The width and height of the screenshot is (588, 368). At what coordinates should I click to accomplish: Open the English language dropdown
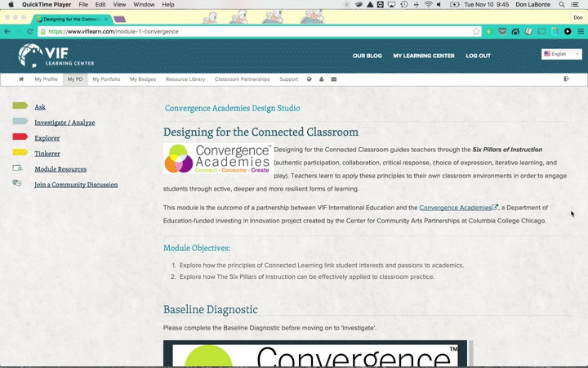pyautogui.click(x=561, y=54)
